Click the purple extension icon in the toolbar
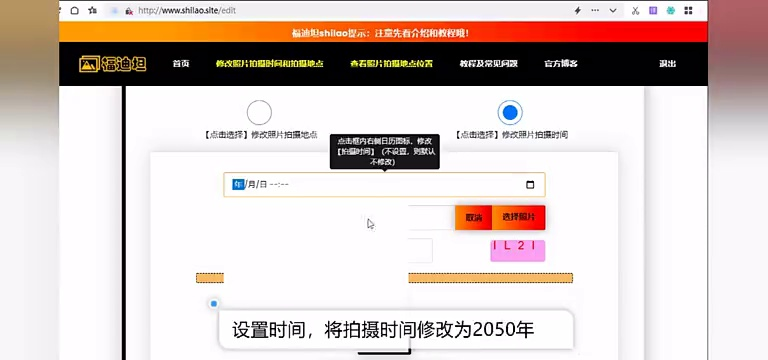This screenshot has height=360, width=768. [653, 10]
